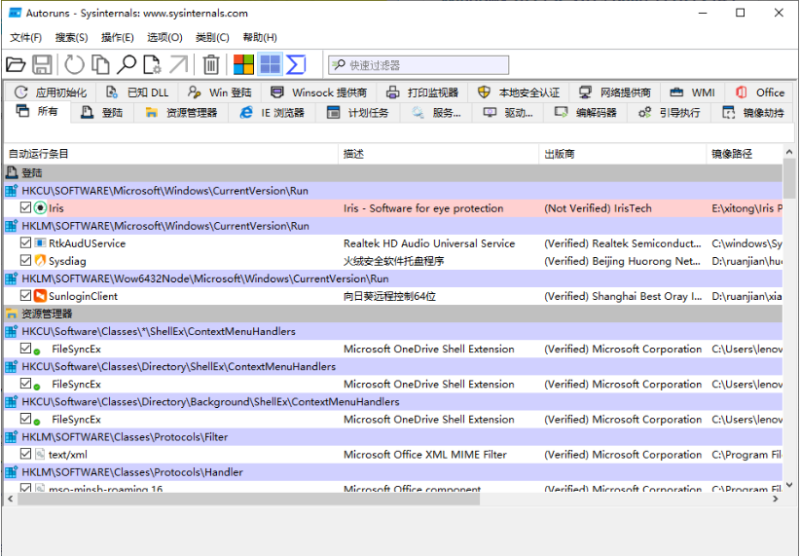Switch to the WMI tab
Image resolution: width=800 pixels, height=556 pixels.
(x=692, y=92)
